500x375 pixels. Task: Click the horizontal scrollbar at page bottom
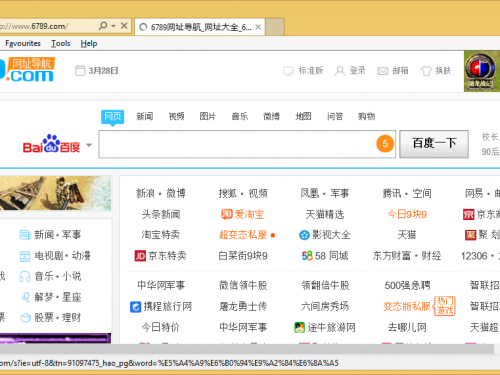[x=247, y=349]
